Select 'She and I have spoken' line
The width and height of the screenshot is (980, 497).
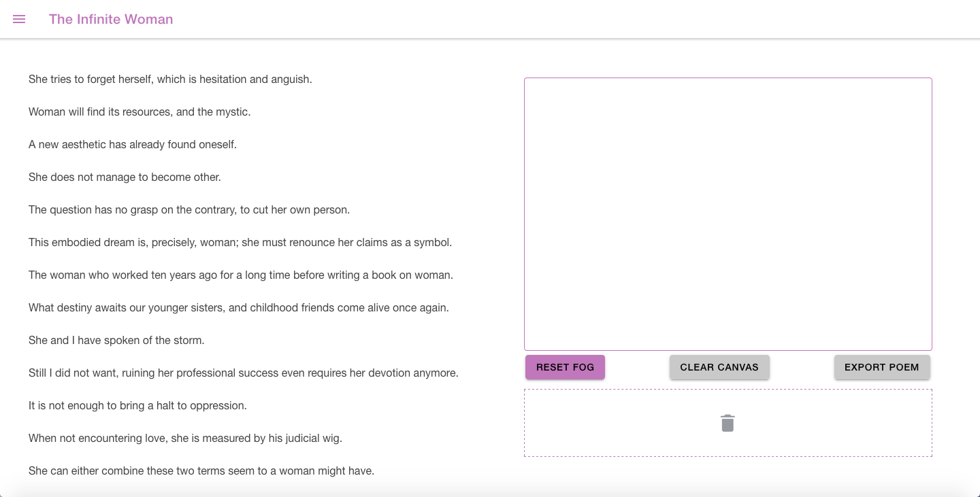coord(116,341)
